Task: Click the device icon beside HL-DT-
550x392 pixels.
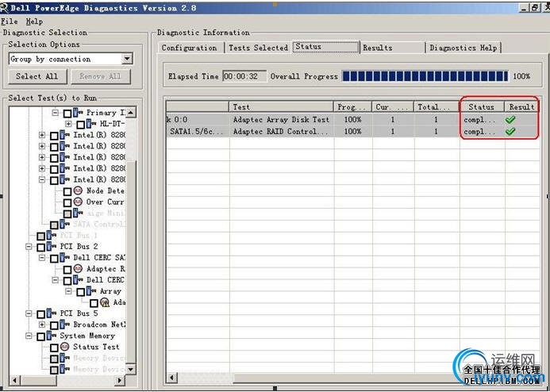Action: [x=91, y=124]
